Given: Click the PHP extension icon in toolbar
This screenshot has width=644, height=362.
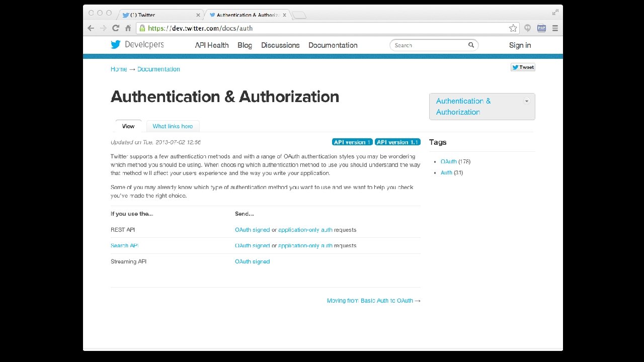Looking at the screenshot, I should 541,28.
